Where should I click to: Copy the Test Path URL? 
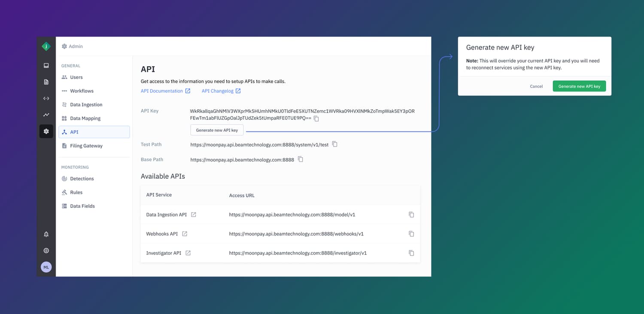(335, 144)
